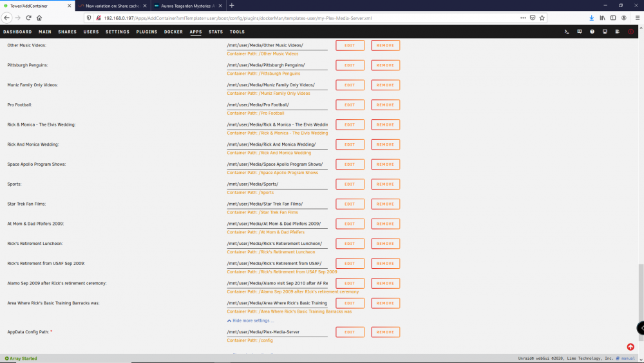The width and height of the screenshot is (644, 363).
Task: Remove the Space Apollo Program Shows path
Action: [385, 164]
